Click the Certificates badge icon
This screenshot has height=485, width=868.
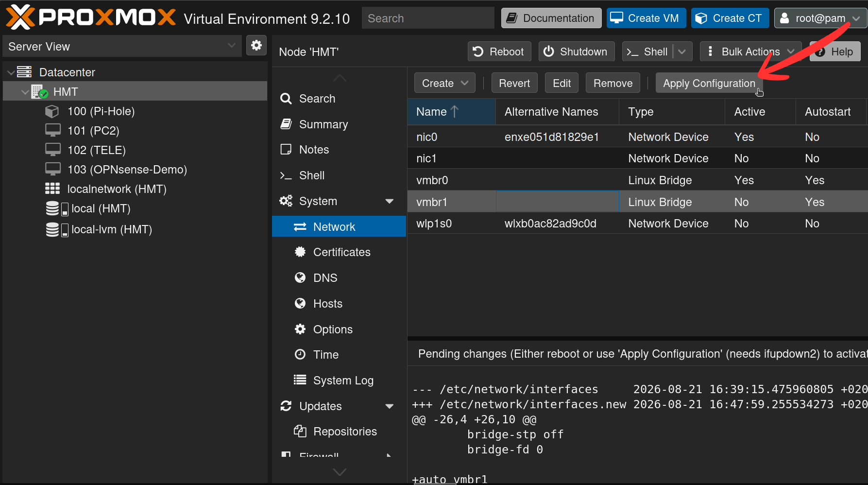point(300,252)
